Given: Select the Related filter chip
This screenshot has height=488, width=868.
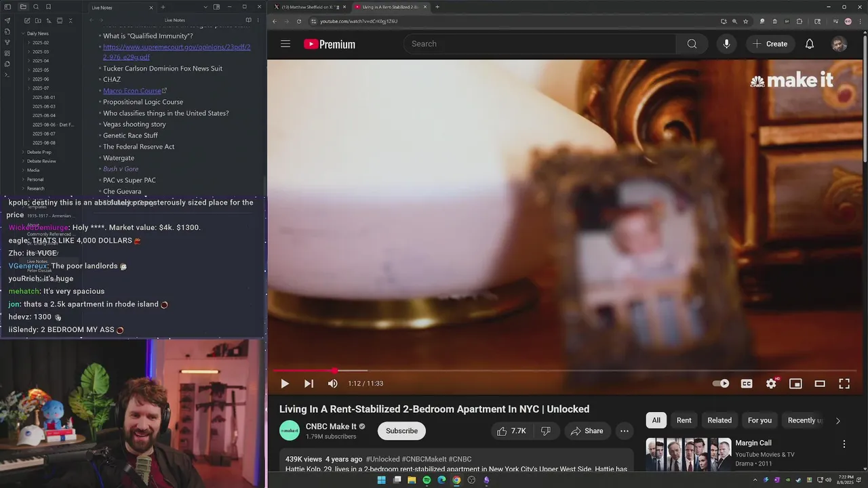Looking at the screenshot, I should pyautogui.click(x=719, y=420).
